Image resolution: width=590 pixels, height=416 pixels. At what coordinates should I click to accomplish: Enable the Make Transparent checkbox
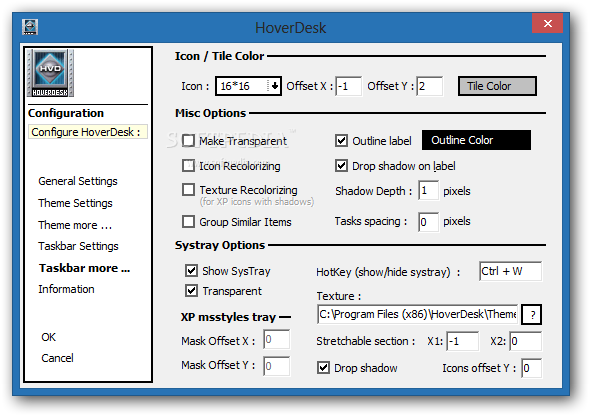click(x=189, y=141)
